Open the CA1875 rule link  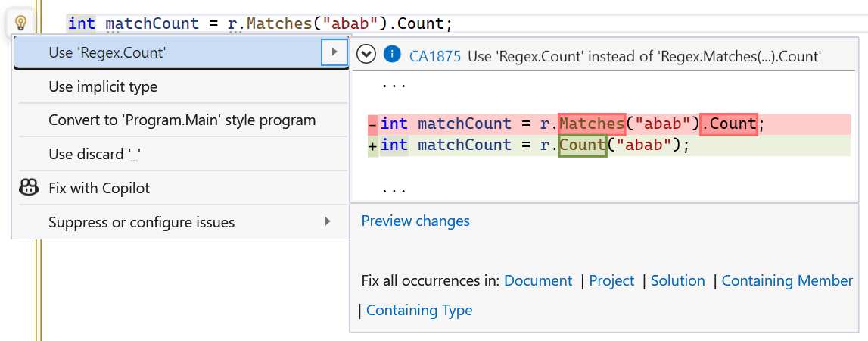pos(434,55)
